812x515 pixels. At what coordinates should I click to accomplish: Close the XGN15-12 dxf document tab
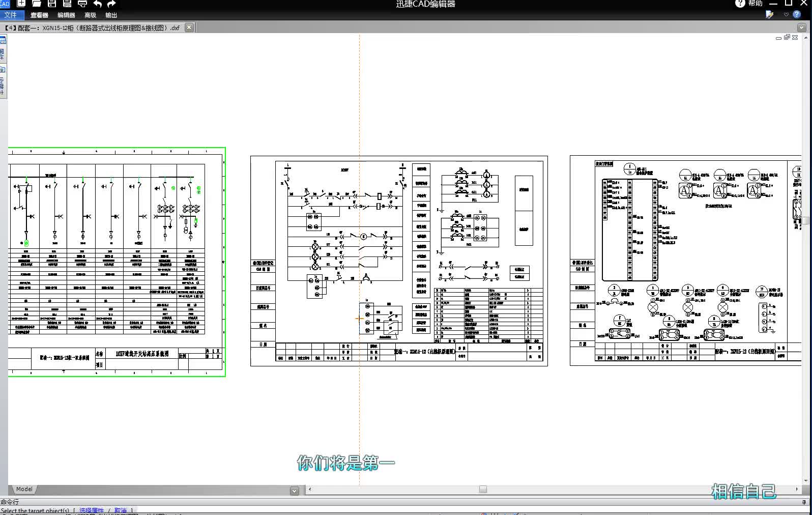pyautogui.click(x=189, y=27)
